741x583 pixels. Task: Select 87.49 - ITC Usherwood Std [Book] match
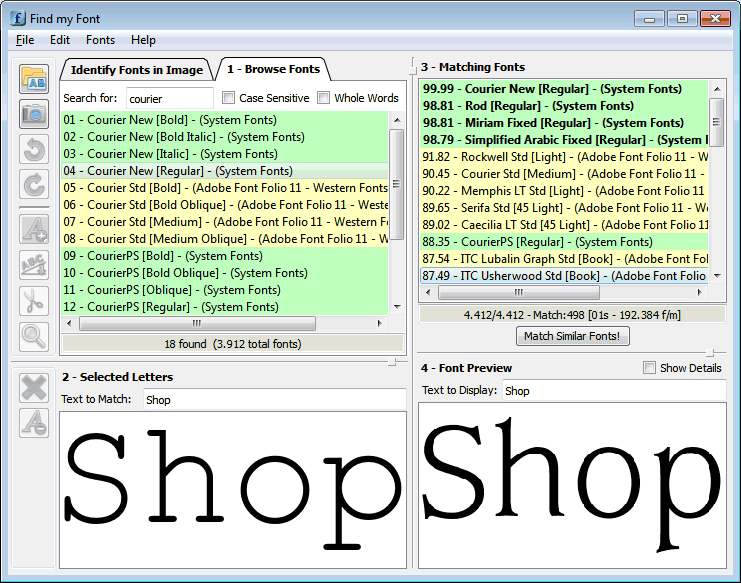click(564, 276)
